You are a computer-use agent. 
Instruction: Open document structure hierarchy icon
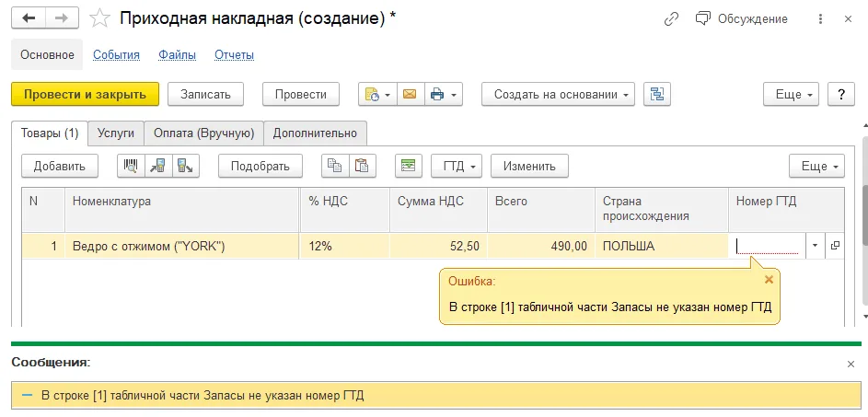pos(657,94)
